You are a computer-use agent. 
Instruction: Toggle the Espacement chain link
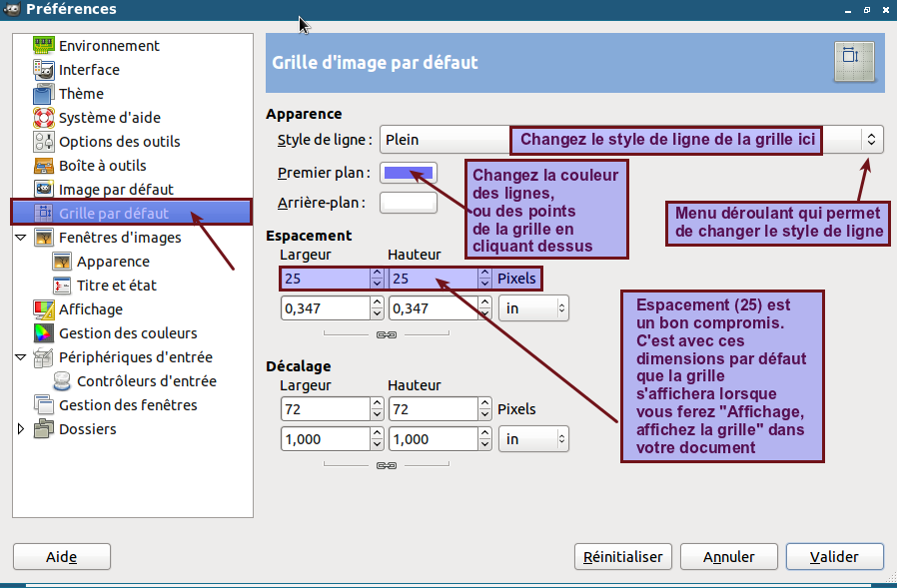(x=387, y=335)
